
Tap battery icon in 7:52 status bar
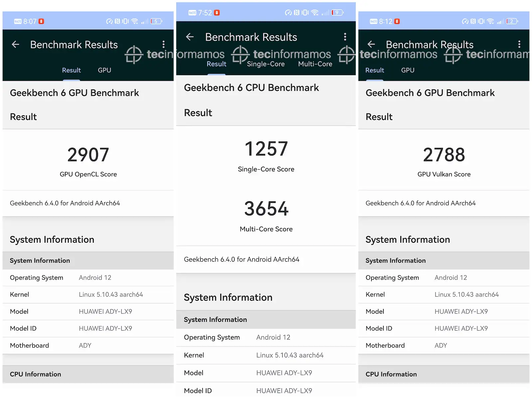click(337, 13)
